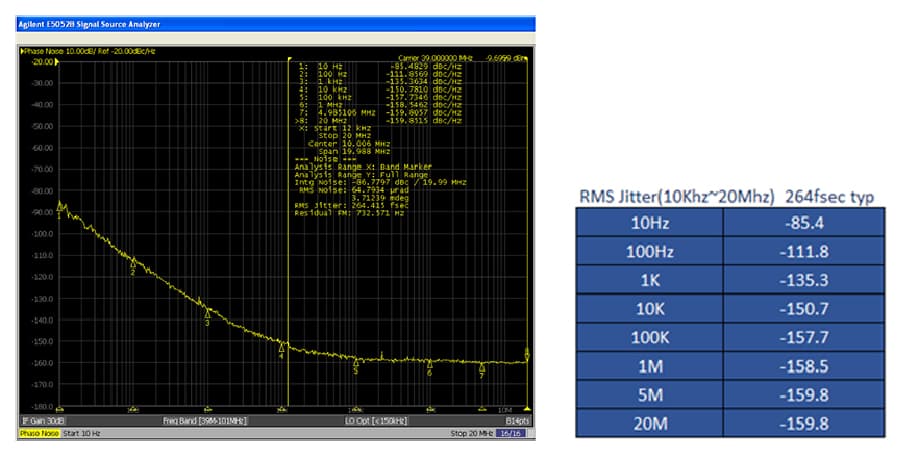Click marker 7 triangle on the trace
This screenshot has height=460, width=919.
point(482,367)
